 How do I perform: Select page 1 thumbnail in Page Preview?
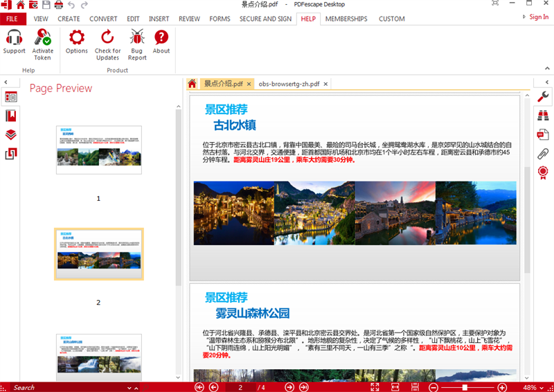(x=98, y=150)
